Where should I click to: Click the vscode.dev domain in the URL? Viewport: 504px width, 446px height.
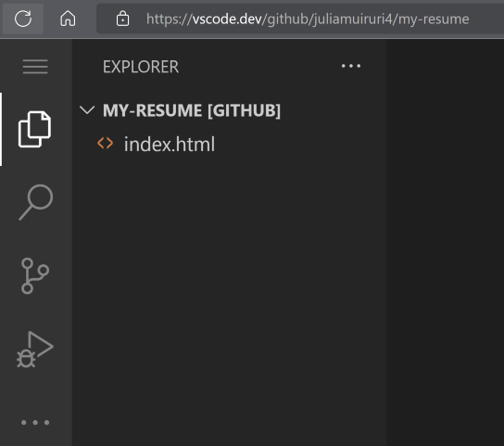tap(227, 19)
